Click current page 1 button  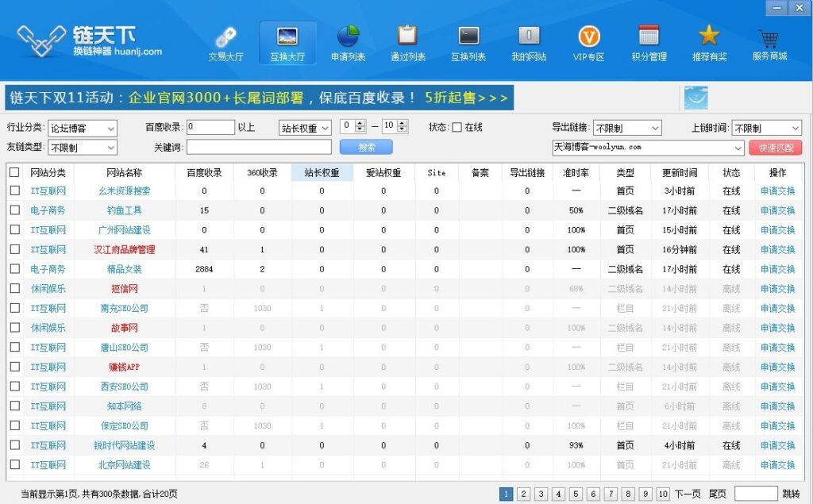(506, 494)
